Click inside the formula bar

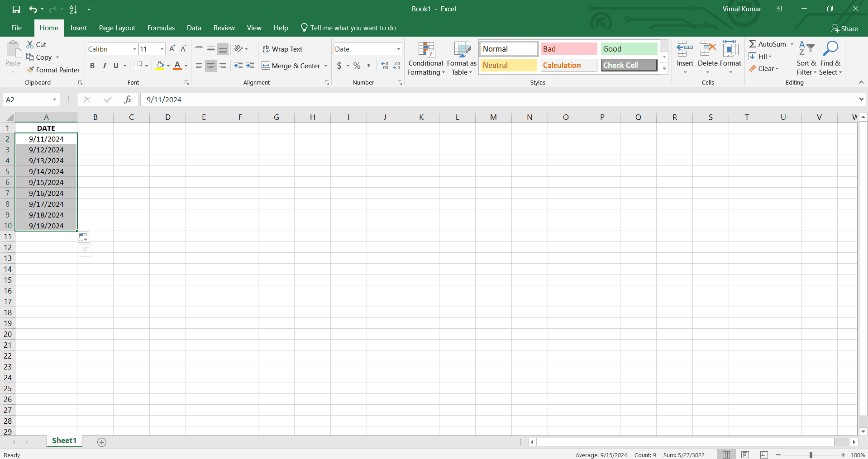tap(317, 99)
